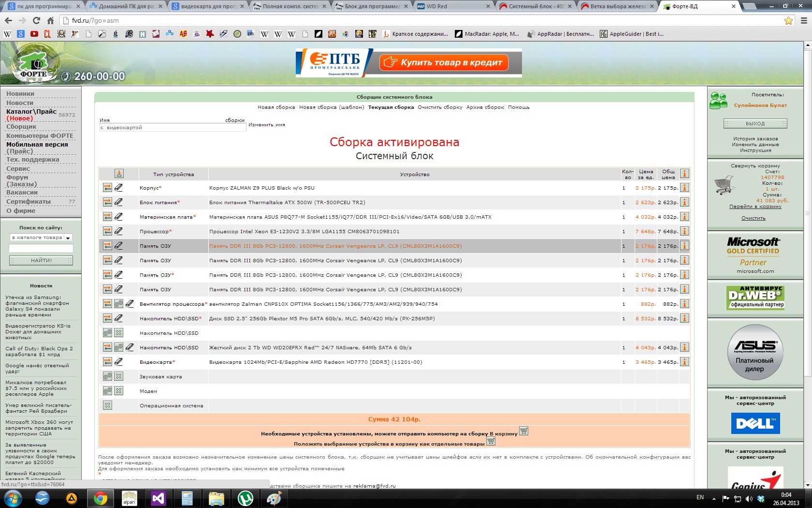
Task: Click the EN language indicator in the tray
Action: click(x=700, y=497)
